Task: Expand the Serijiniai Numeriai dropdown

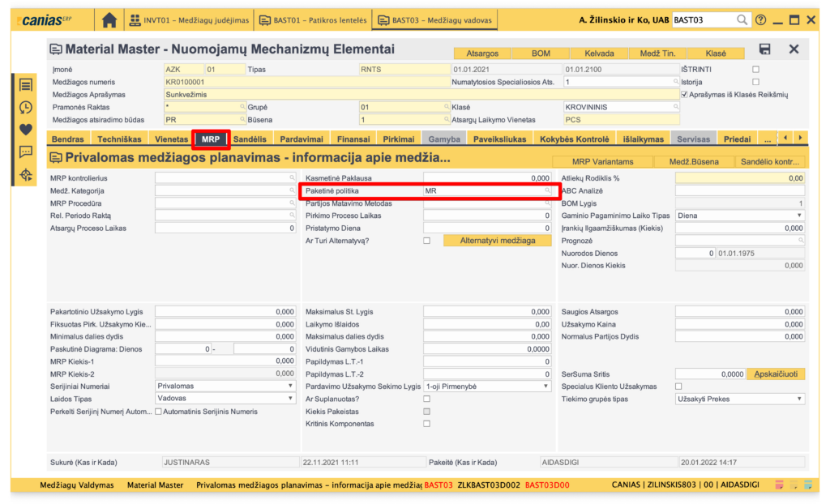Action: click(x=225, y=387)
